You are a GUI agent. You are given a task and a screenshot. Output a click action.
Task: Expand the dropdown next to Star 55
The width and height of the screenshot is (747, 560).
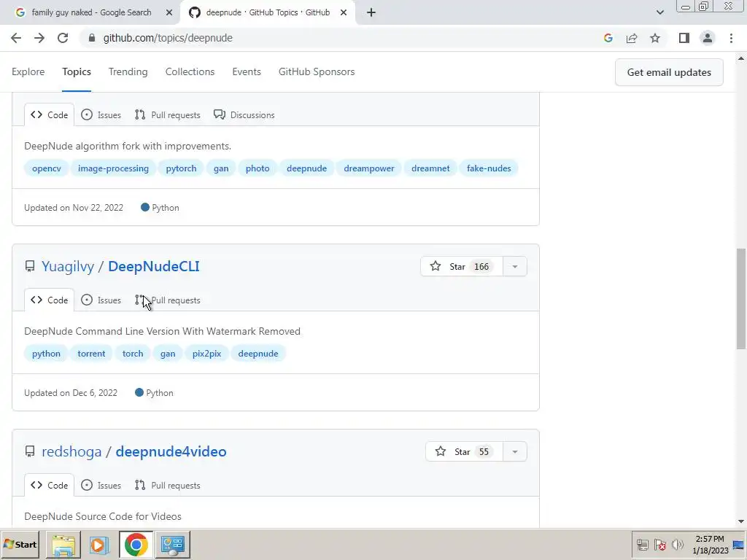[x=515, y=452]
